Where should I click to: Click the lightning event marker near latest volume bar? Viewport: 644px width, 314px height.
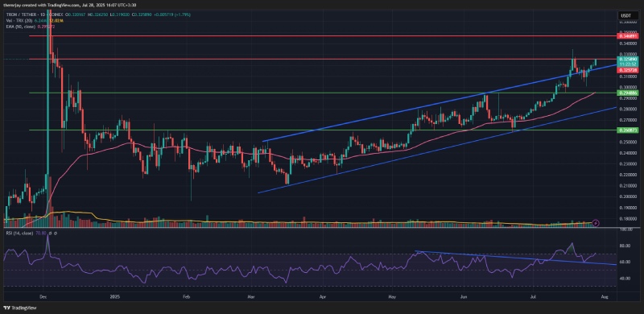pos(597,223)
